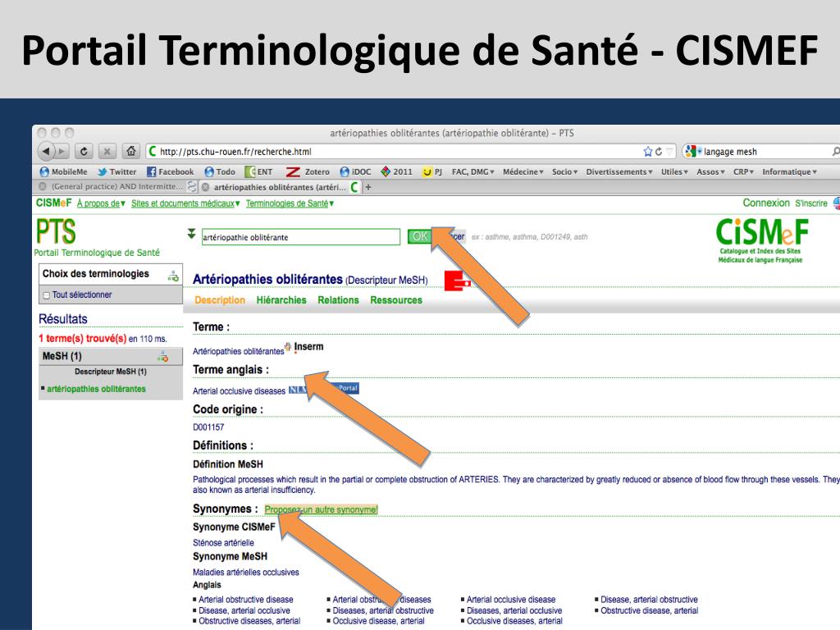840x630 pixels.
Task: Expand the Utiles bookmarks folder
Action: 674,172
